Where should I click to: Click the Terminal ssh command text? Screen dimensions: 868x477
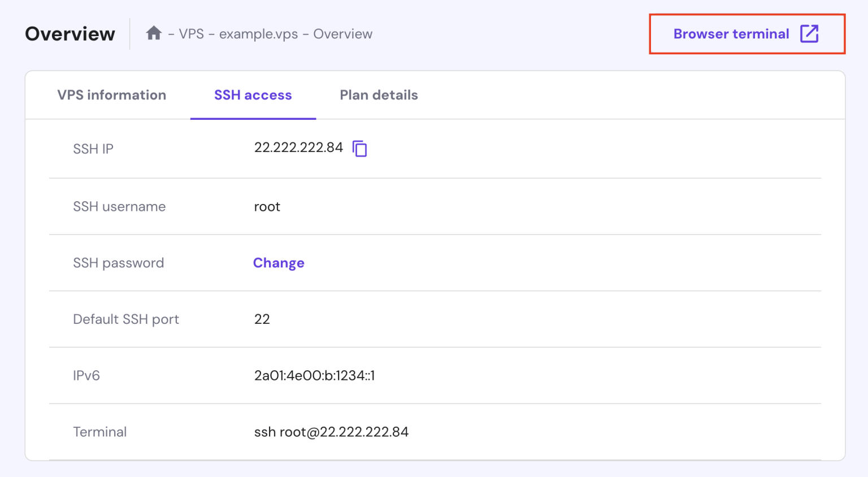[331, 432]
